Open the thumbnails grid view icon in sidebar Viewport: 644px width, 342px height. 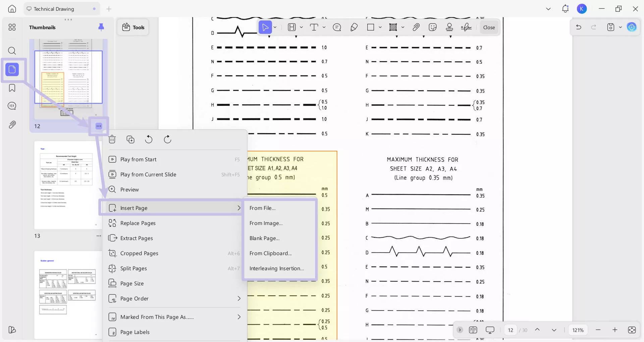pyautogui.click(x=12, y=27)
